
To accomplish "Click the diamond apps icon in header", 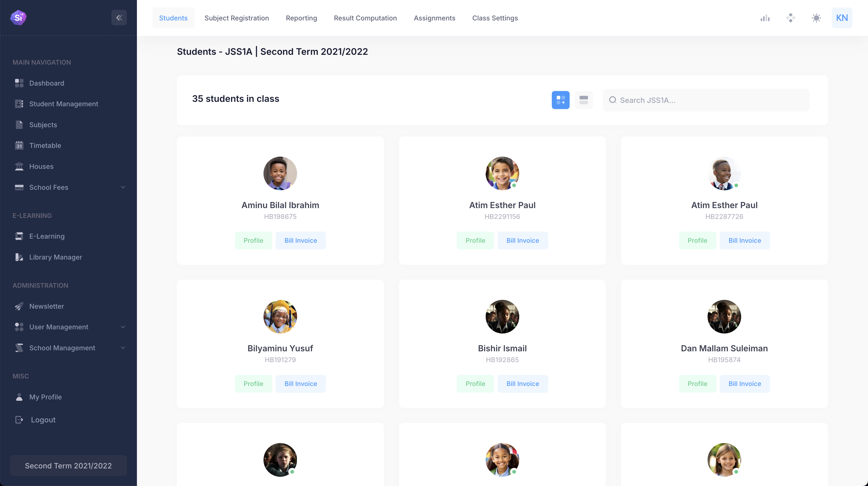I will pyautogui.click(x=791, y=18).
